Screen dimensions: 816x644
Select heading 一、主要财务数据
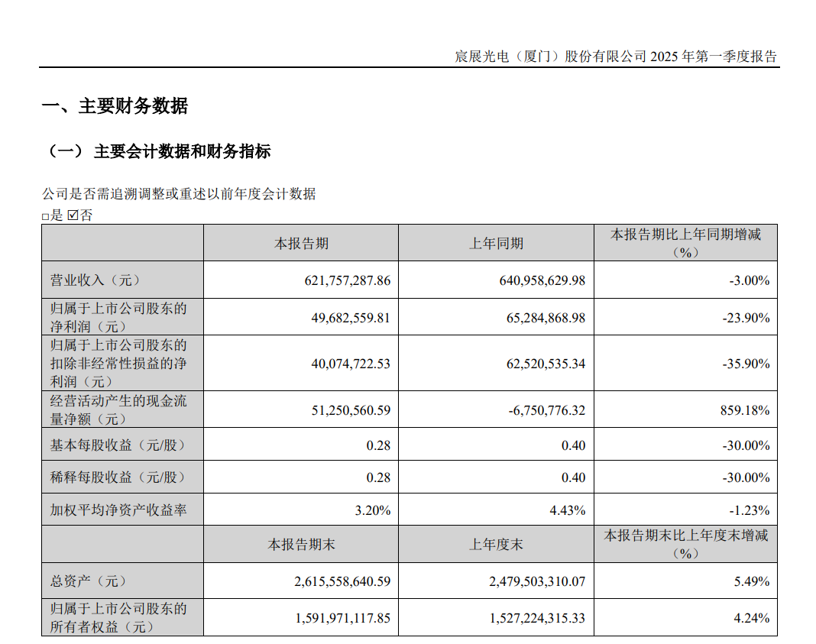[x=115, y=106]
